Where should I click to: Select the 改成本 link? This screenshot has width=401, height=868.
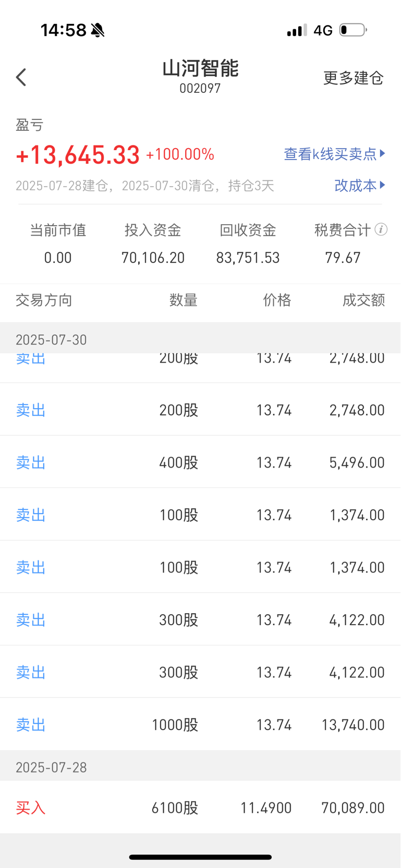click(x=355, y=185)
